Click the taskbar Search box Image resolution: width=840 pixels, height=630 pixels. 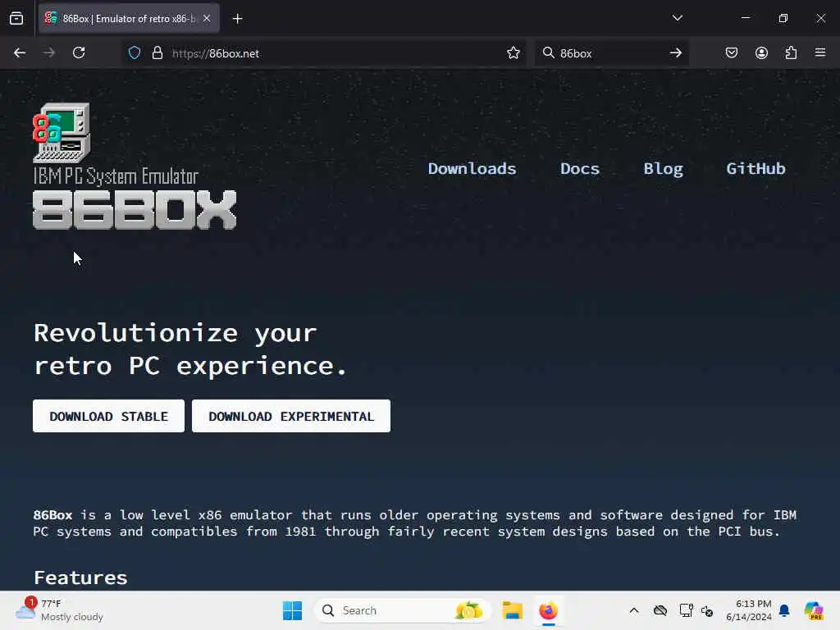(402, 610)
